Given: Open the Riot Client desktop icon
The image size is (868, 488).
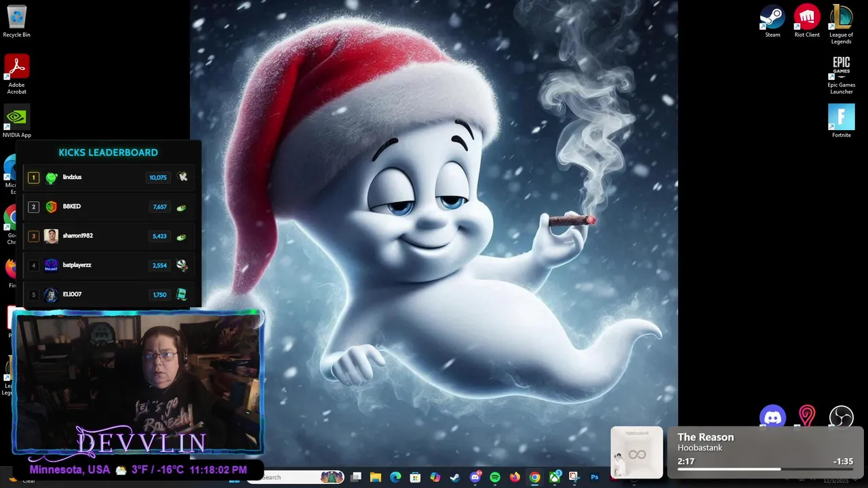Looking at the screenshot, I should pyautogui.click(x=807, y=22).
